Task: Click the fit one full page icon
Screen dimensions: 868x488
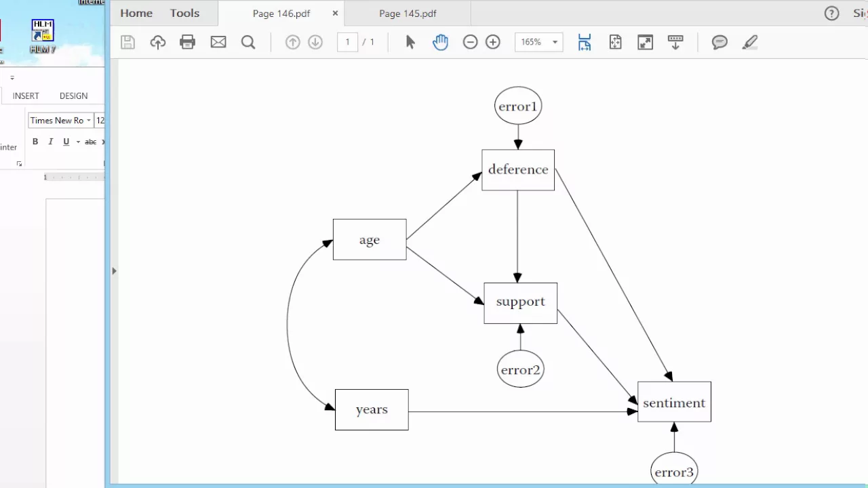Action: [616, 42]
